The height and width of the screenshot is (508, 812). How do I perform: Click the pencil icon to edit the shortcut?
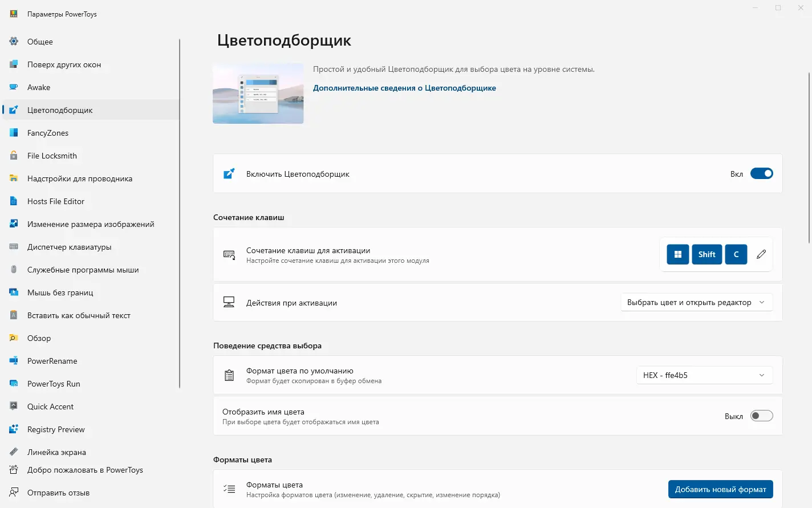pyautogui.click(x=761, y=254)
